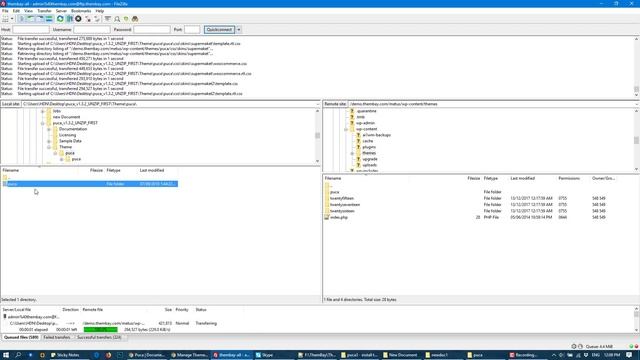Open the Transfer menu

click(x=44, y=11)
